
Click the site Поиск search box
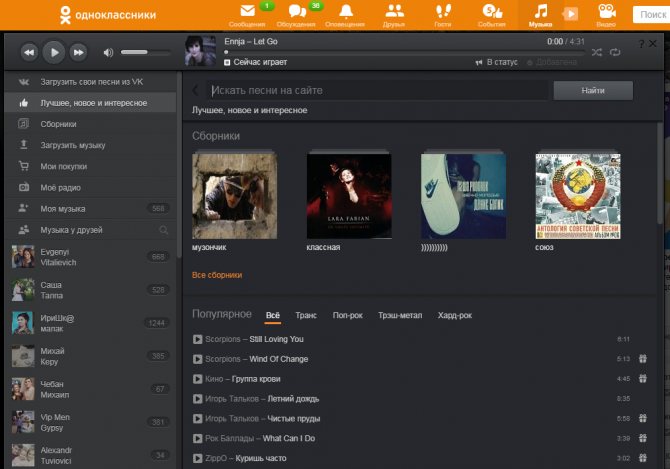[651, 15]
